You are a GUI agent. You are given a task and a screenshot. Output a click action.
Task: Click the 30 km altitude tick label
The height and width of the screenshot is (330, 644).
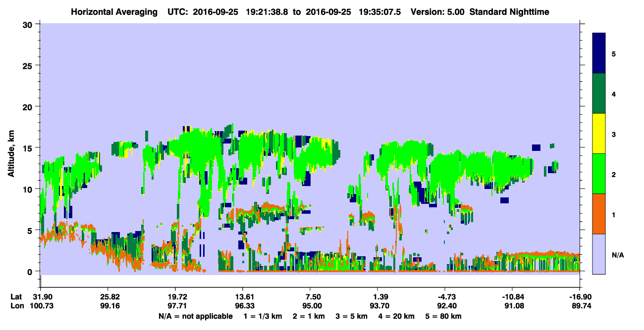point(28,25)
